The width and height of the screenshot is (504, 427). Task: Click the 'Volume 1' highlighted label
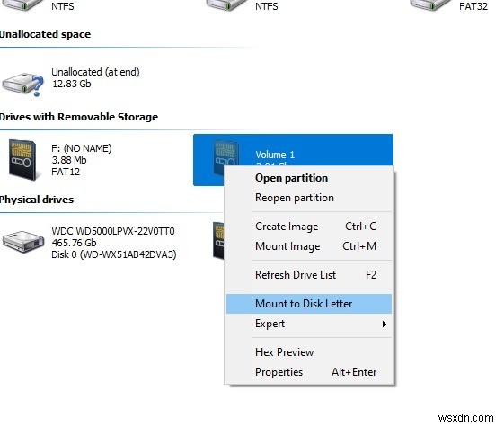click(275, 155)
